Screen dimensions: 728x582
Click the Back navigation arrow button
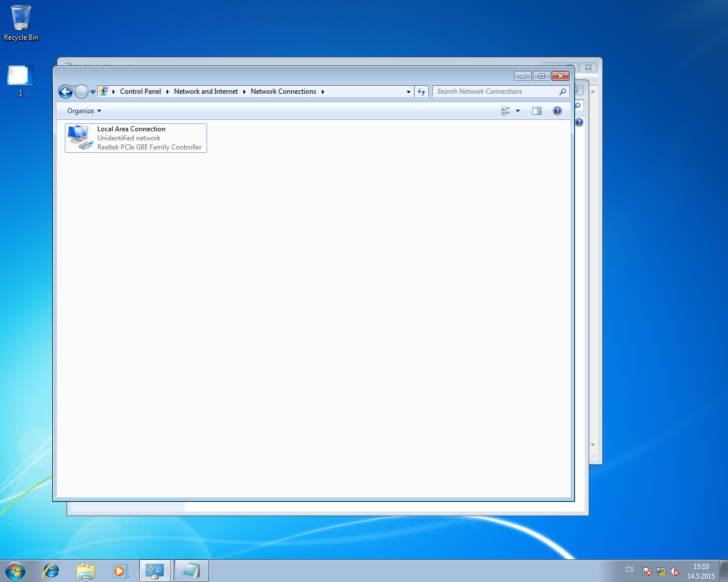pos(65,92)
